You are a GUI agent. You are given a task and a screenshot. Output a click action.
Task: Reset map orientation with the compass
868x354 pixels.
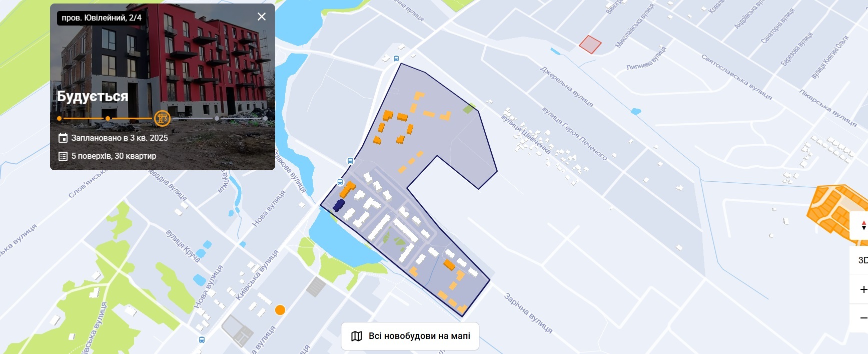(x=862, y=226)
